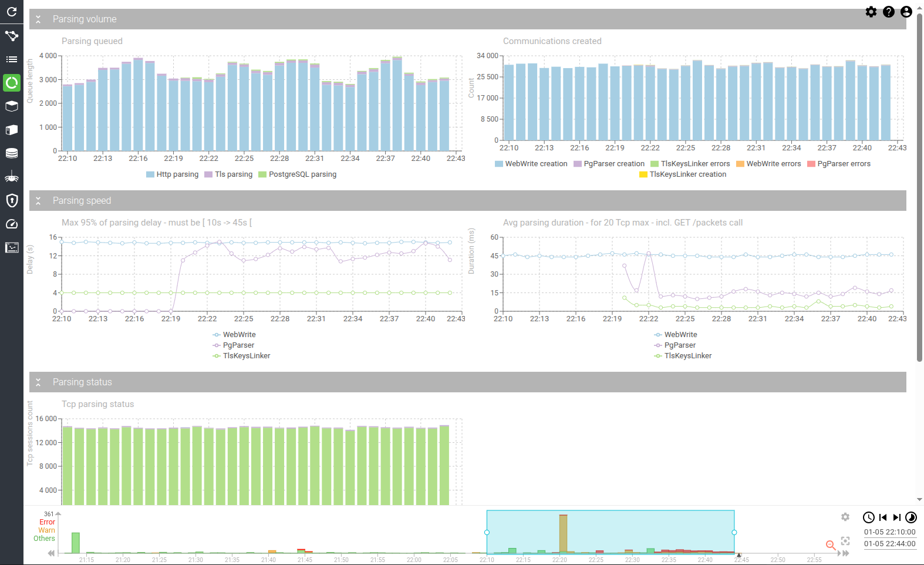Click the right handle of the timeline selection
The image size is (924, 565).
[x=734, y=532]
